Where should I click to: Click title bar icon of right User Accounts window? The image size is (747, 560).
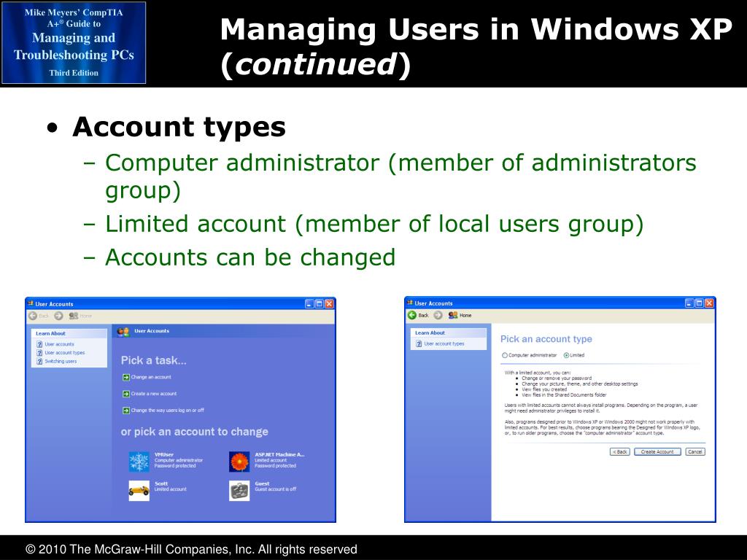tap(410, 303)
